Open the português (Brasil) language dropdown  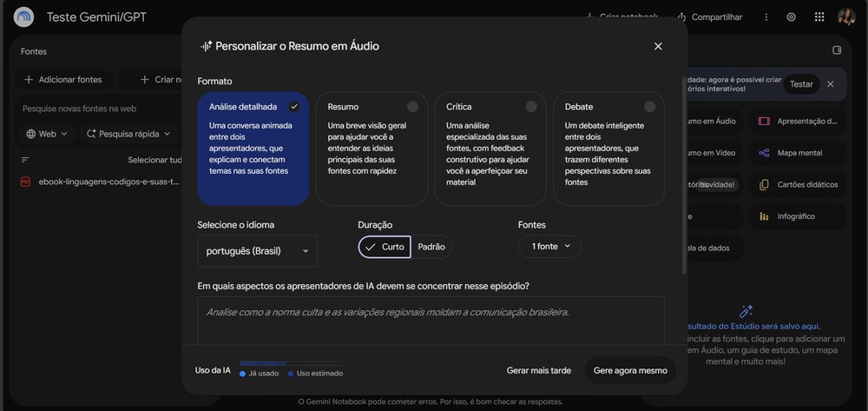pyautogui.click(x=258, y=251)
